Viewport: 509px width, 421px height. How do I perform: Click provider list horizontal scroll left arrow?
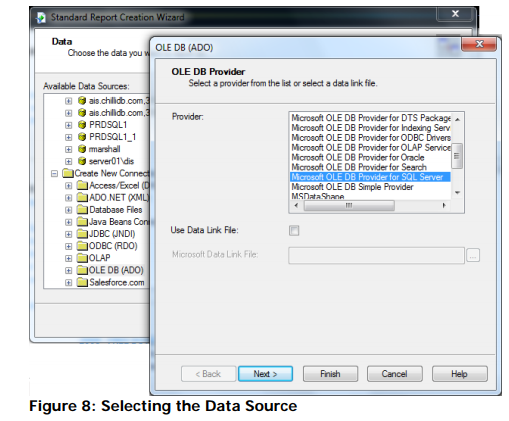pos(296,205)
